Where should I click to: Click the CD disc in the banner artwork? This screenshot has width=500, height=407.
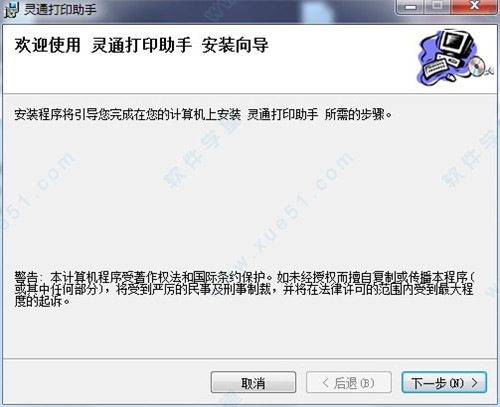(x=477, y=66)
